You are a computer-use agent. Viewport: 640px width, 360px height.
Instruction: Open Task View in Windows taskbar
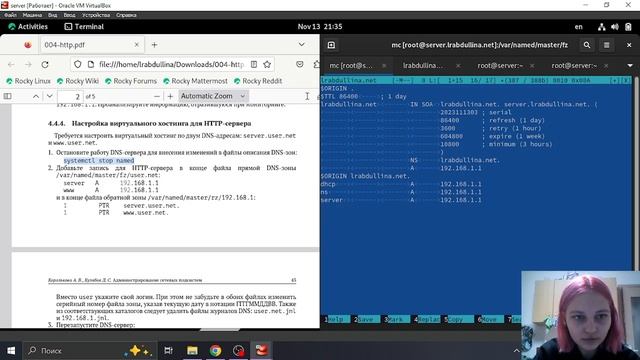(x=168, y=351)
